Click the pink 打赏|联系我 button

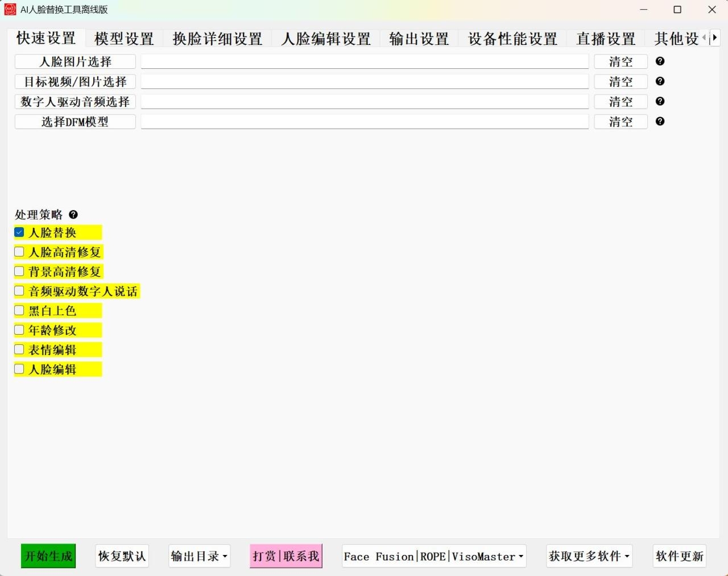pos(286,556)
